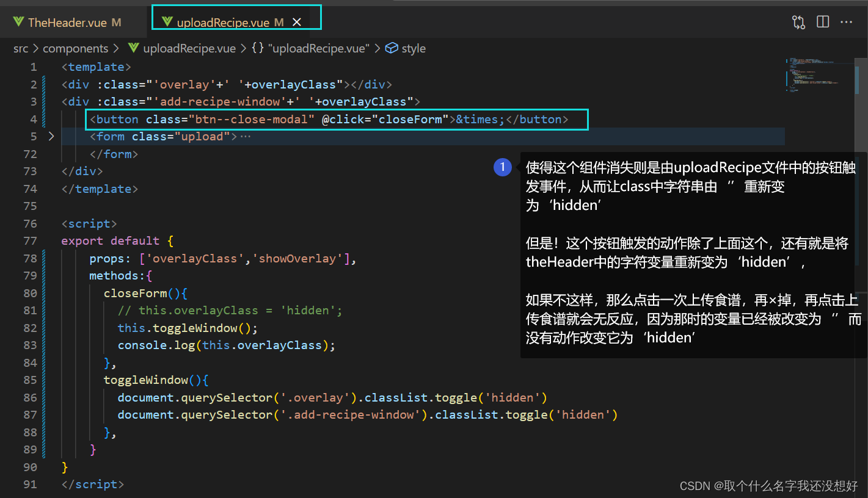Image resolution: width=868 pixels, height=498 pixels.
Task: Open the src breadcrumb folder
Action: coord(21,48)
